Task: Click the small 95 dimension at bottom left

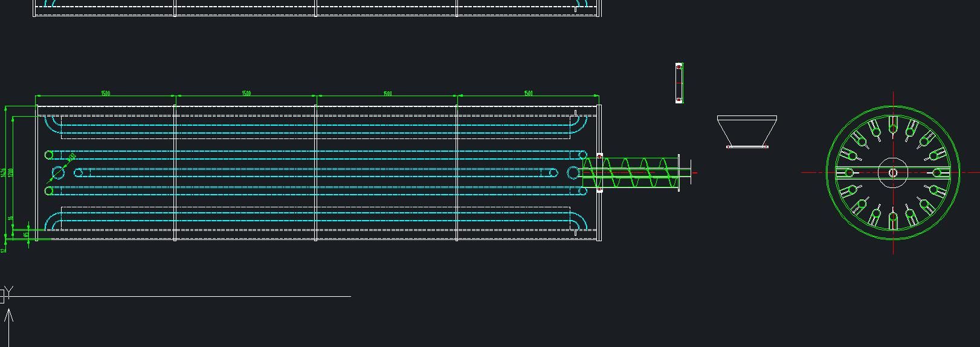Action: [27, 234]
